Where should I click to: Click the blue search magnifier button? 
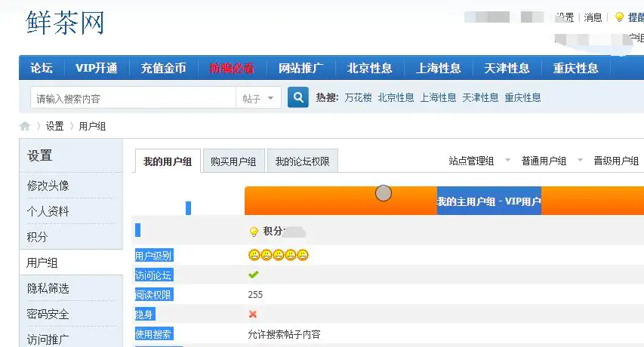(297, 97)
